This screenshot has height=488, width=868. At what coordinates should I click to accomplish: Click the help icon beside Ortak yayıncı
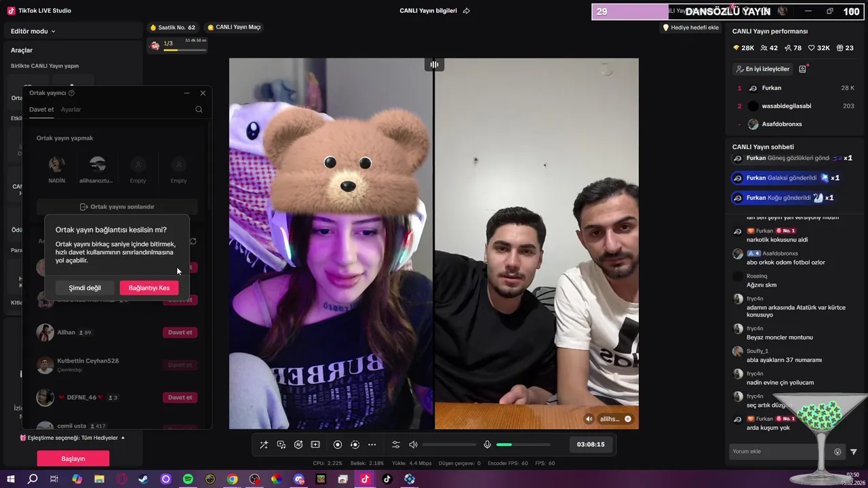coord(71,93)
